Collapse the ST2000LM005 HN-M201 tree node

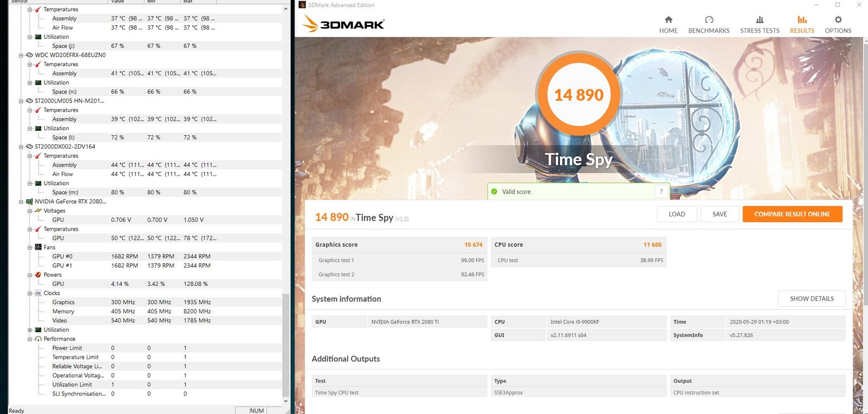coord(21,100)
